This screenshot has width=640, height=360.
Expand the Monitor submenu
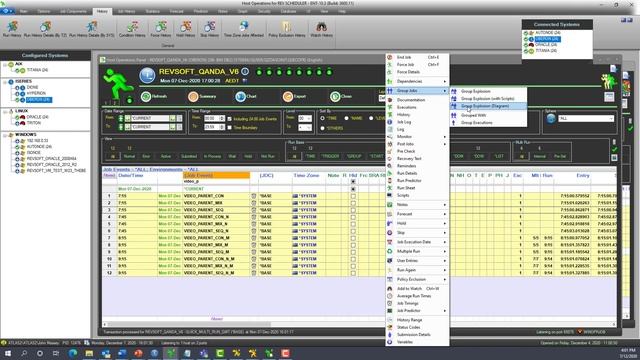coord(417,137)
